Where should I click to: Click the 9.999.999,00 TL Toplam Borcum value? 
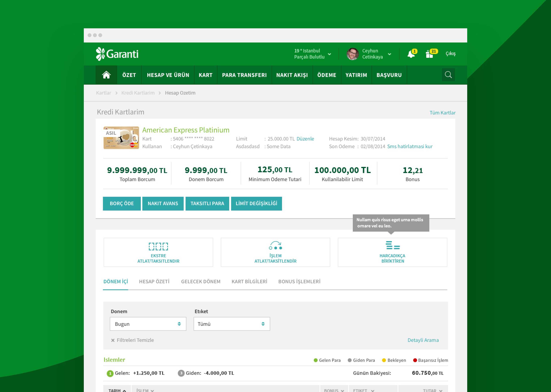pyautogui.click(x=137, y=170)
